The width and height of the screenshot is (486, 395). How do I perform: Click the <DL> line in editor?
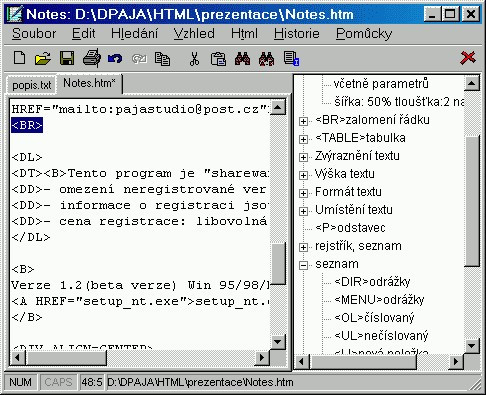(27, 157)
